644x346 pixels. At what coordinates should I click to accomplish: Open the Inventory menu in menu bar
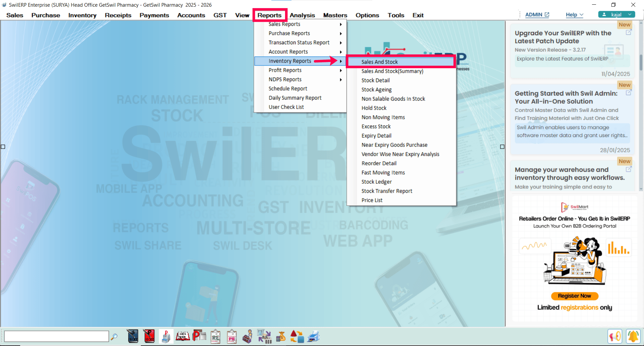tap(82, 15)
